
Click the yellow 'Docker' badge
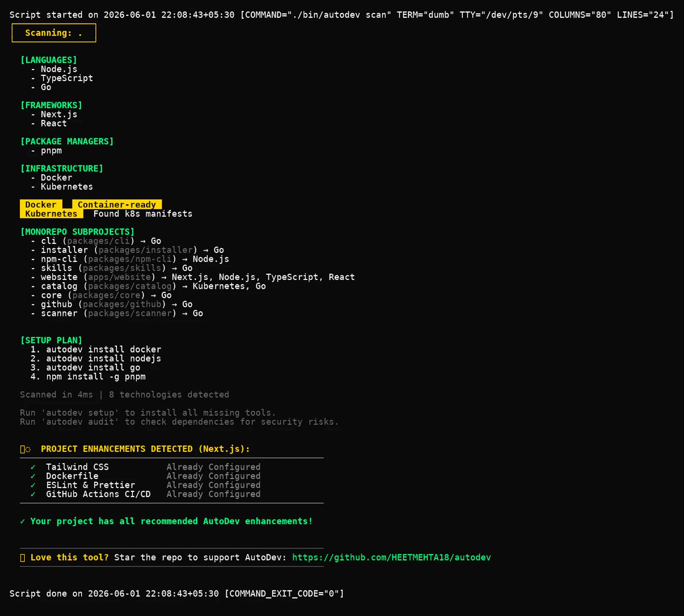(41, 204)
